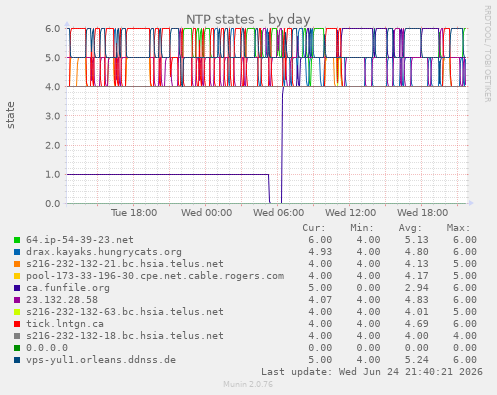Select the legend label s216-232-132-18.bc.hsia.telus.net

(x=125, y=336)
